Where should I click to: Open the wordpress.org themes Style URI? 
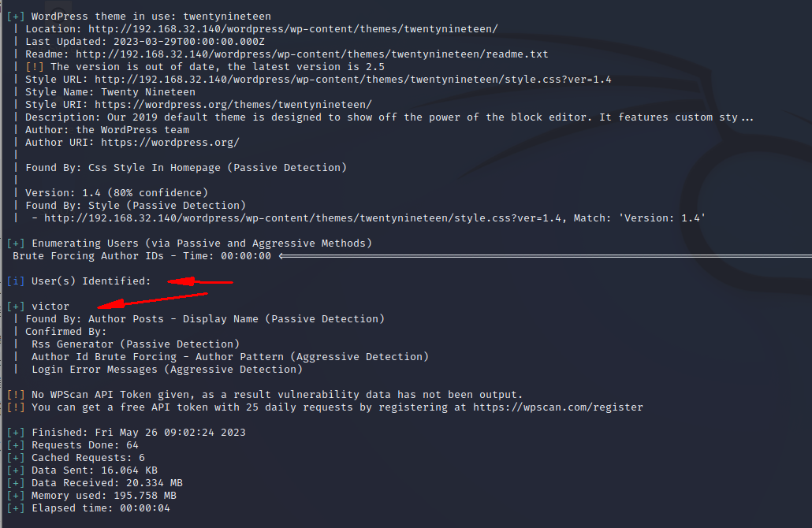click(x=236, y=105)
